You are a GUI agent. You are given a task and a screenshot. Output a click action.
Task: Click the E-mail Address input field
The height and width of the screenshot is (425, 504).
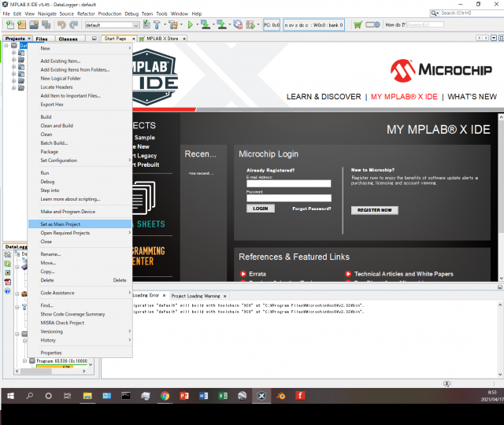[x=289, y=183]
